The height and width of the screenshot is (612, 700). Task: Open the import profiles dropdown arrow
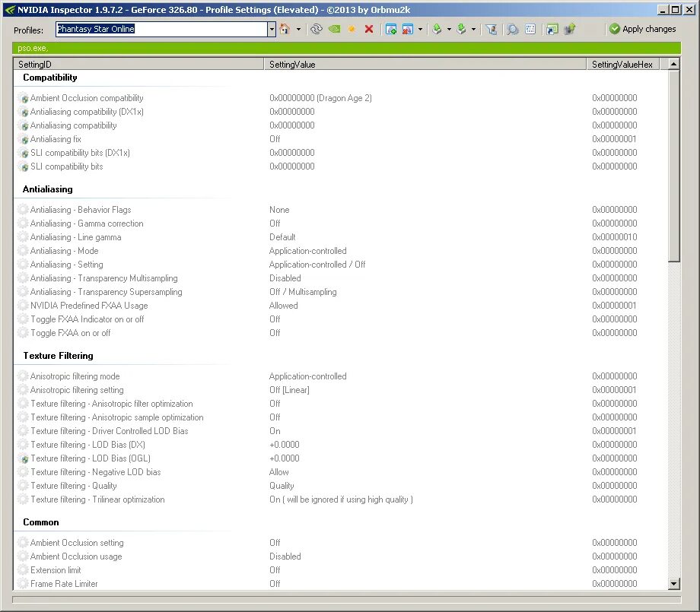(474, 30)
